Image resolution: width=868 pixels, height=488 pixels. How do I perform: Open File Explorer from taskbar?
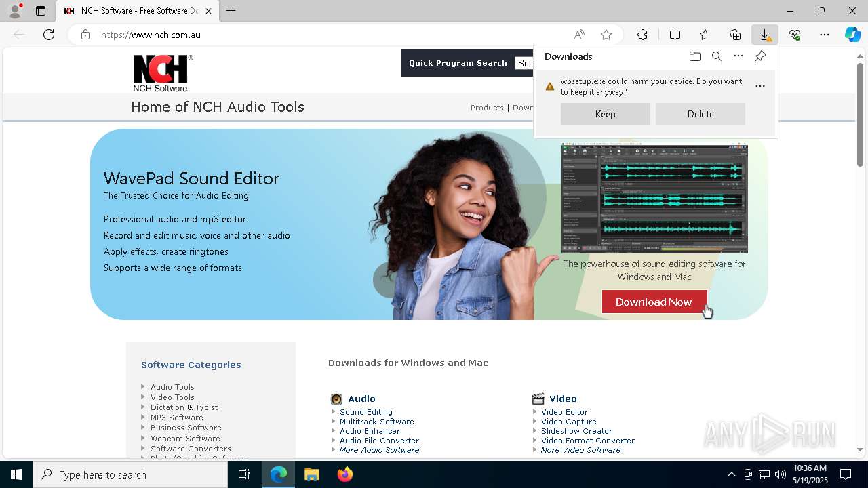pyautogui.click(x=312, y=474)
